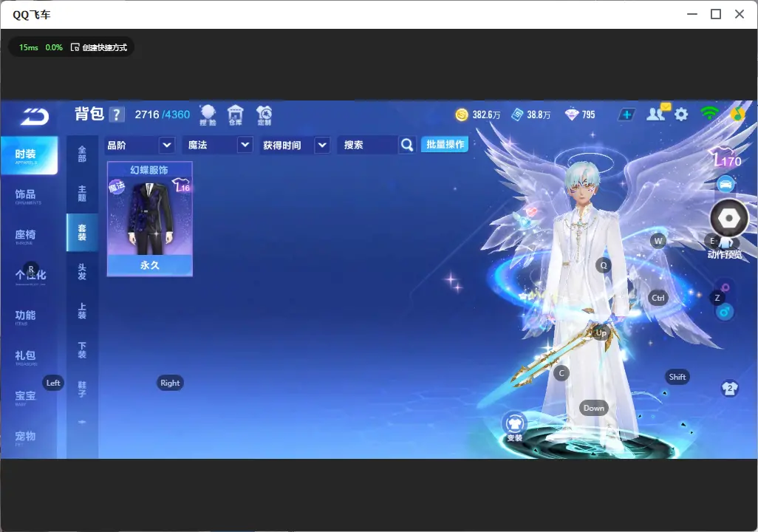The image size is (758, 532).
Task: Open the 捏脸 face customization icon
Action: coord(208,115)
